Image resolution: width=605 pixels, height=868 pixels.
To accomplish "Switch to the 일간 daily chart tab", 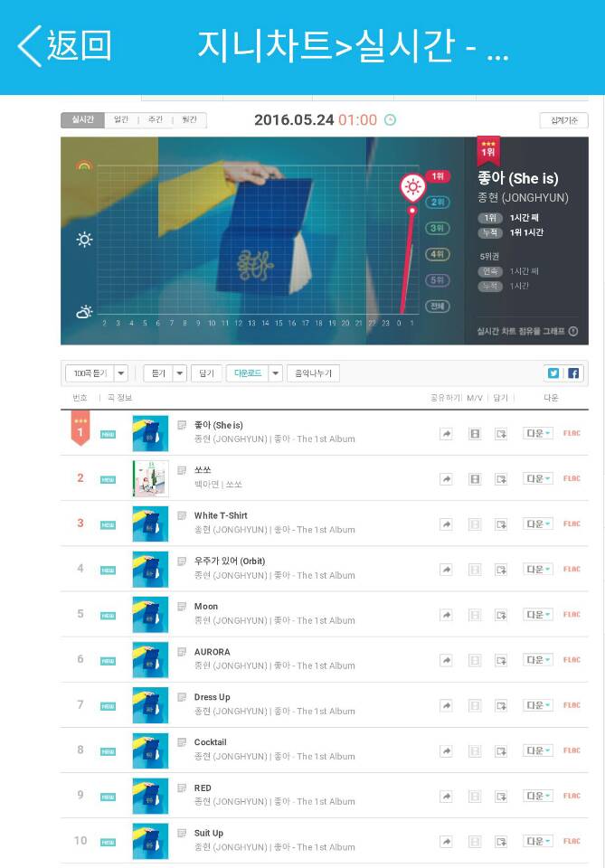I will click(121, 119).
